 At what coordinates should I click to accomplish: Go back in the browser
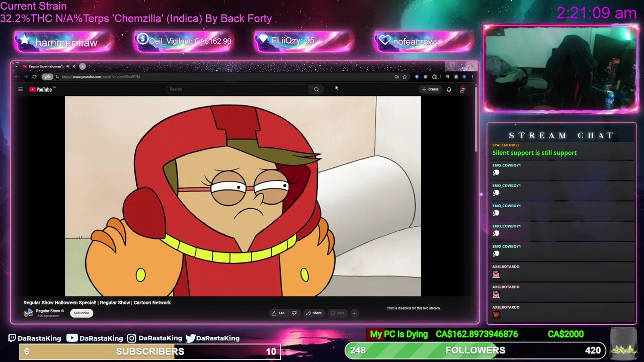click(x=17, y=77)
